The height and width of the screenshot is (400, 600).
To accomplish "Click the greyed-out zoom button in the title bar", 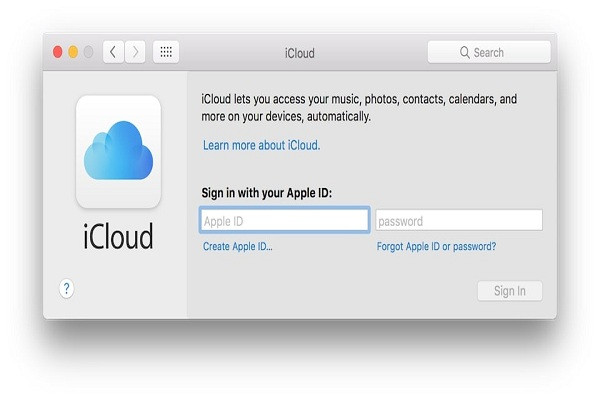I will [88, 52].
